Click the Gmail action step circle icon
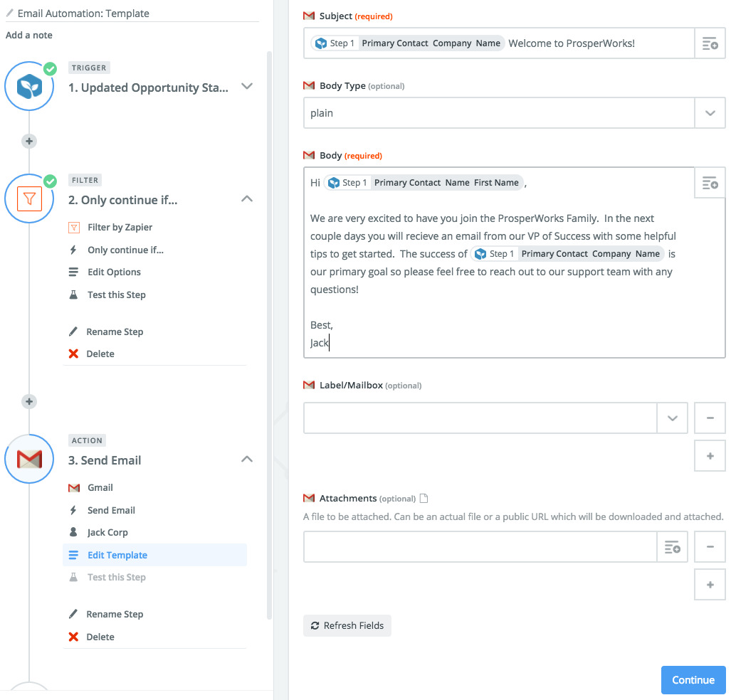 point(29,459)
